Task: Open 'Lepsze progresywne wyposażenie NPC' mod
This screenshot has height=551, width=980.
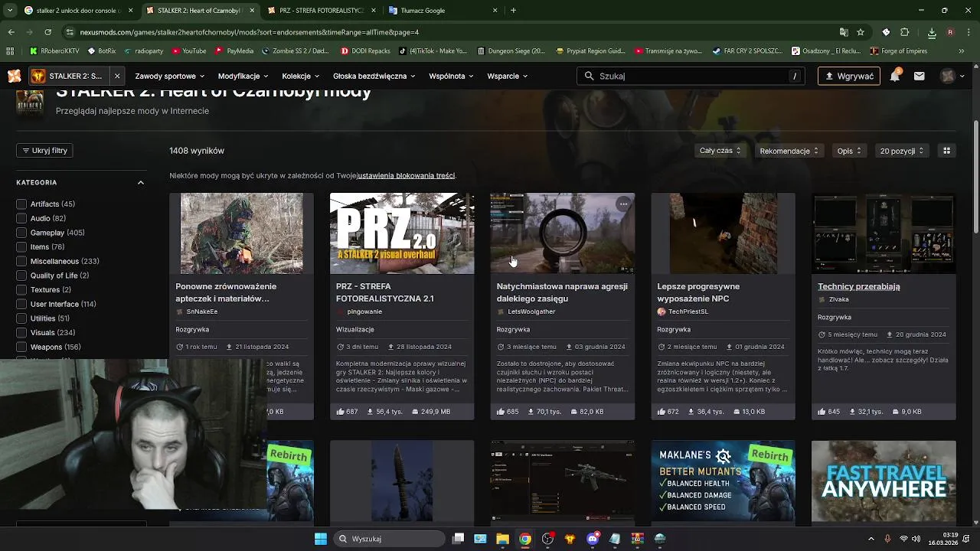Action: click(x=698, y=292)
